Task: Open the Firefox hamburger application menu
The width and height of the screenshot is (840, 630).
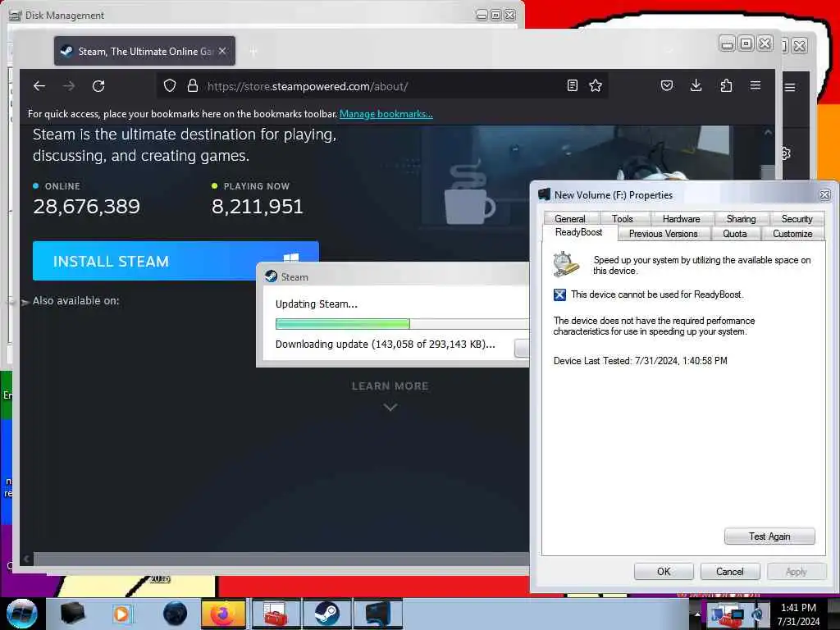Action: [x=756, y=85]
